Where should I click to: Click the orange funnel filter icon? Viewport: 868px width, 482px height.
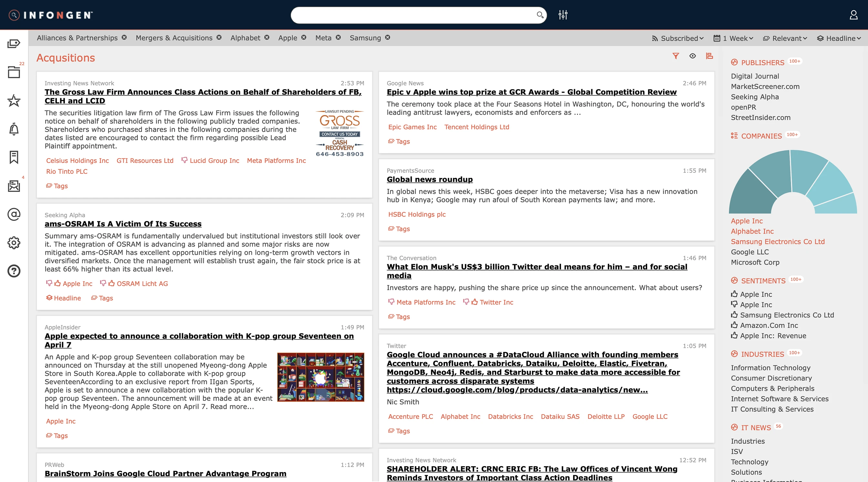coord(676,56)
